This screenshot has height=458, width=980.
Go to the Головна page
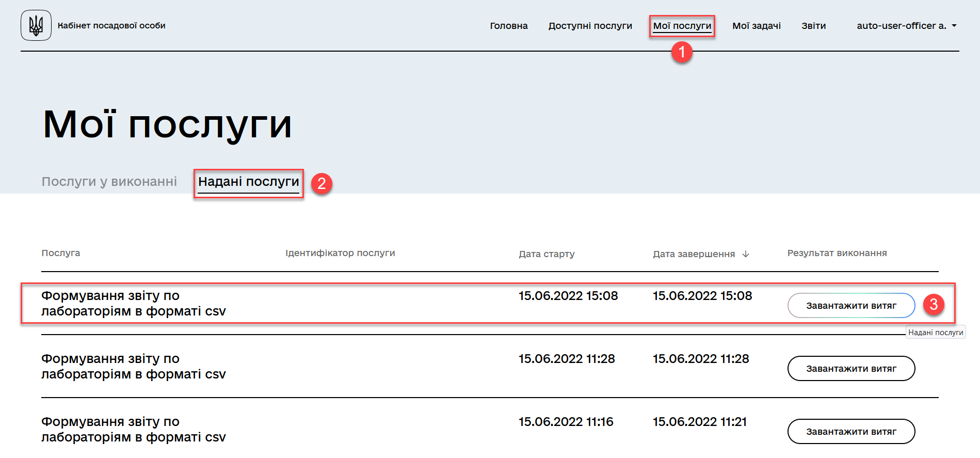pos(508,26)
